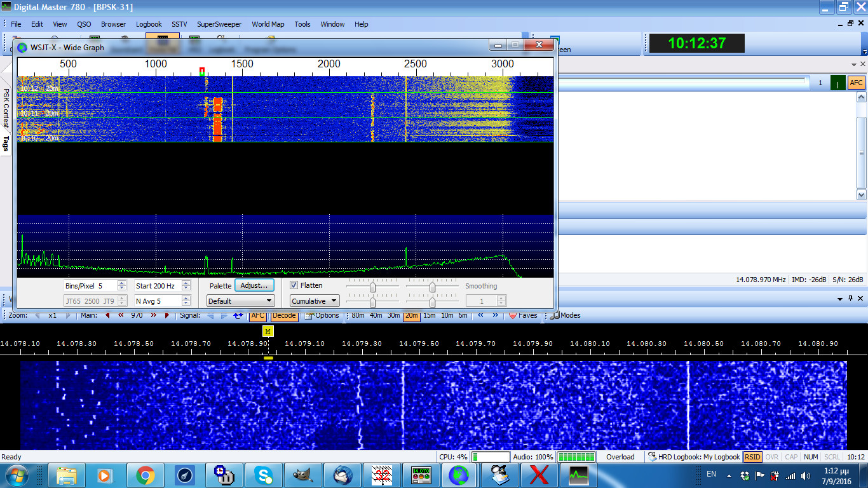868x488 pixels.
Task: Click the Adjust palette button
Action: [254, 285]
